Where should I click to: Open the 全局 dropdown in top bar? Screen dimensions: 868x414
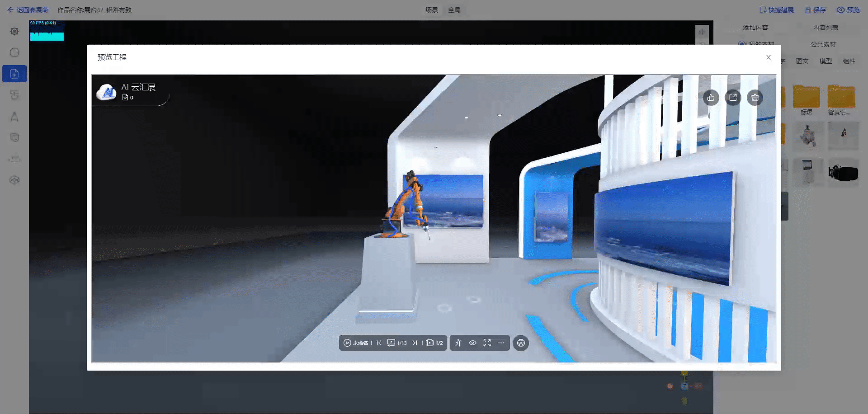[x=455, y=9]
